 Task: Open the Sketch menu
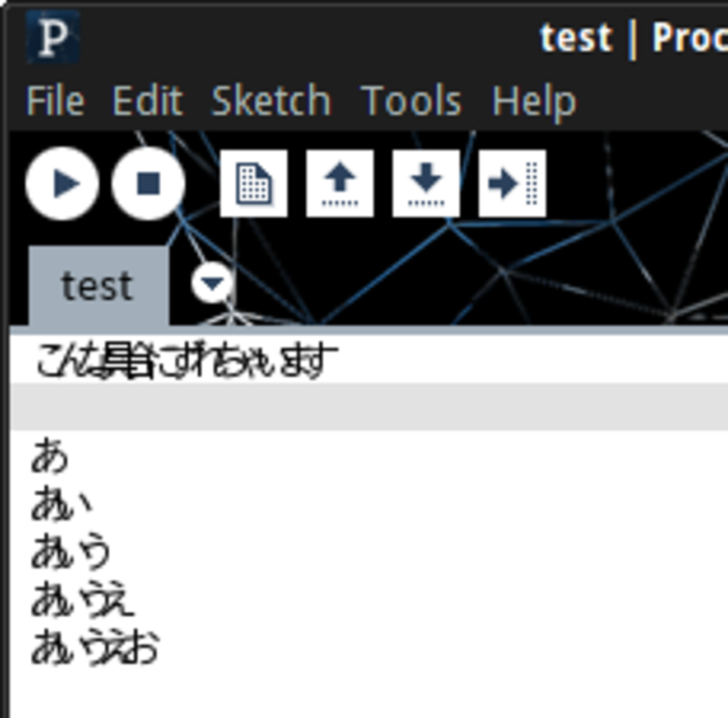click(x=271, y=101)
